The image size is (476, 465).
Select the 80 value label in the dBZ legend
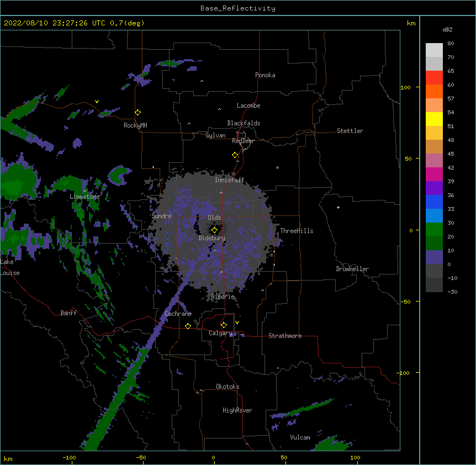pos(451,44)
